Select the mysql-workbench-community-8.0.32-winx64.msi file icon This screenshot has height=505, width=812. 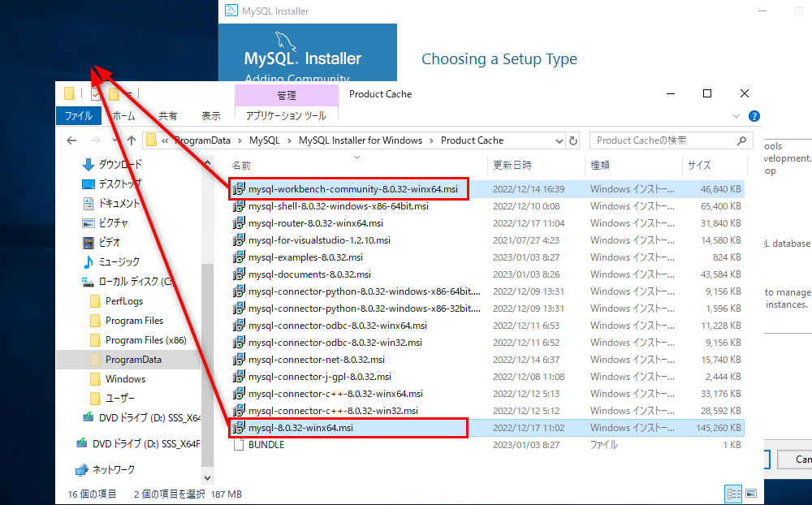(x=239, y=189)
